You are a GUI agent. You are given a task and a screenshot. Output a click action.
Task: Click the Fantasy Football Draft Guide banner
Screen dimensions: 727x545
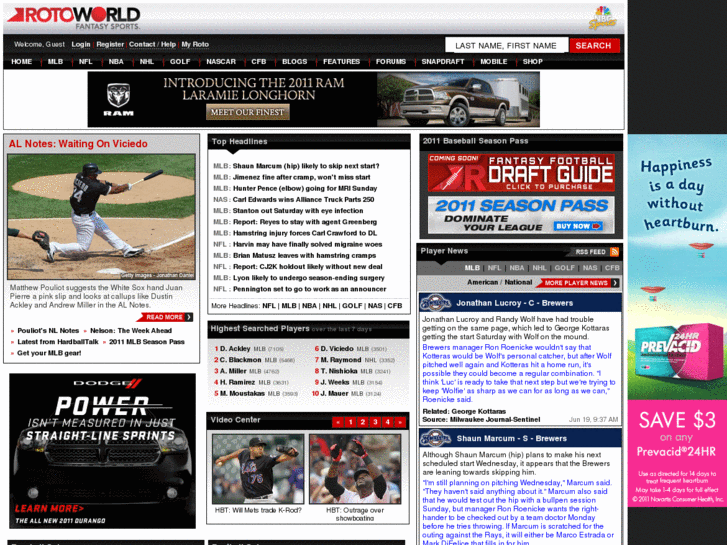(x=521, y=173)
